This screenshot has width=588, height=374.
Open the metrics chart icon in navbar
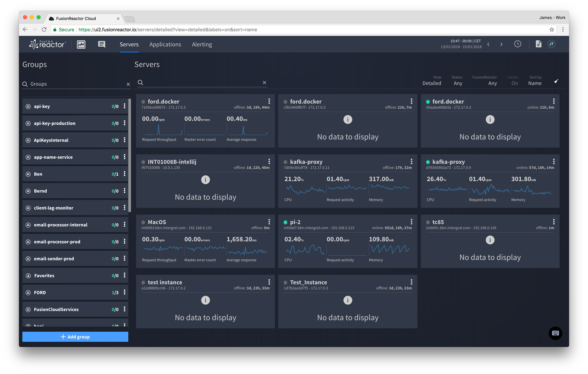pos(81,44)
